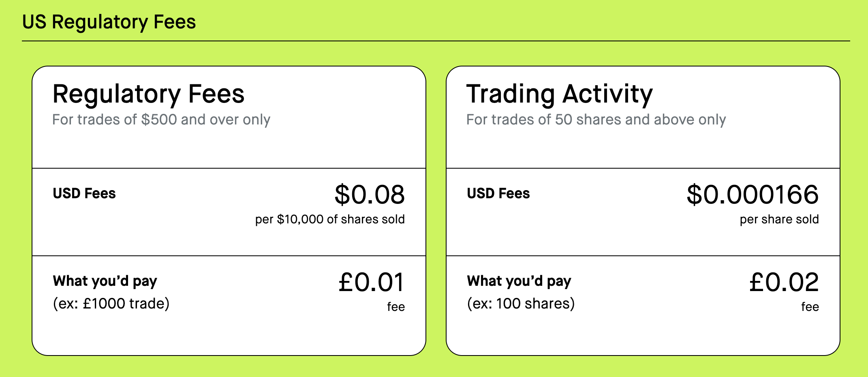The width and height of the screenshot is (868, 377).
Task: Select the Regulatory Fees card title
Action: [x=148, y=94]
